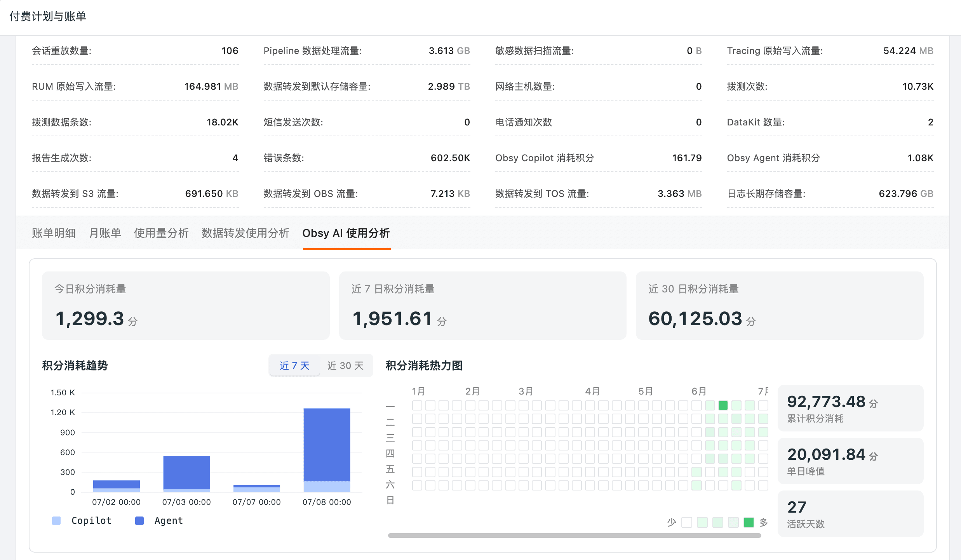Click the 07/03 bar in the trend chart

pos(186,474)
